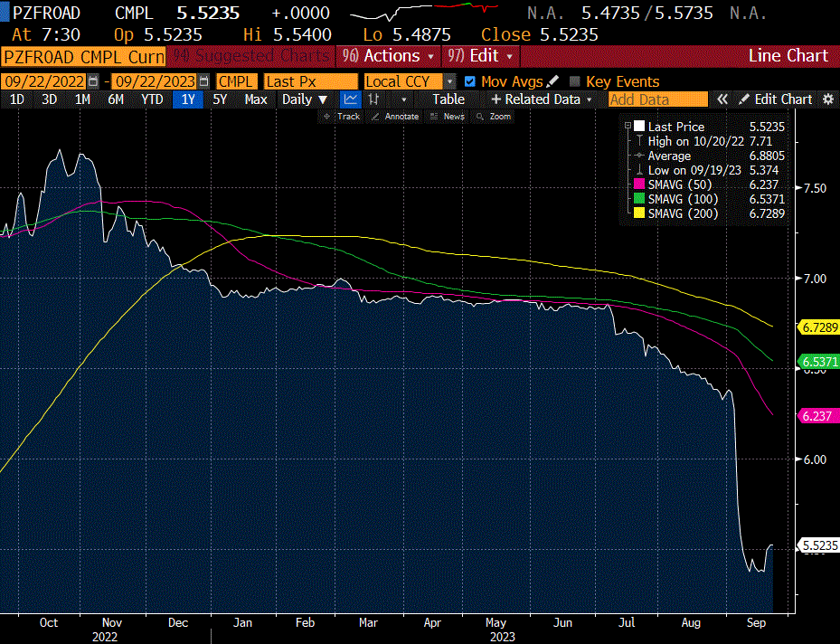The image size is (840, 644).
Task: Click the 6.5371 green axis value label
Action: (x=819, y=362)
